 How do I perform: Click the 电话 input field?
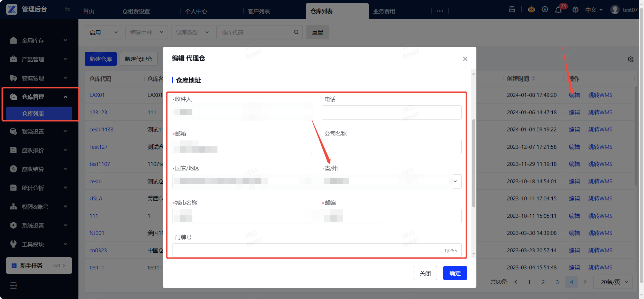(x=392, y=112)
